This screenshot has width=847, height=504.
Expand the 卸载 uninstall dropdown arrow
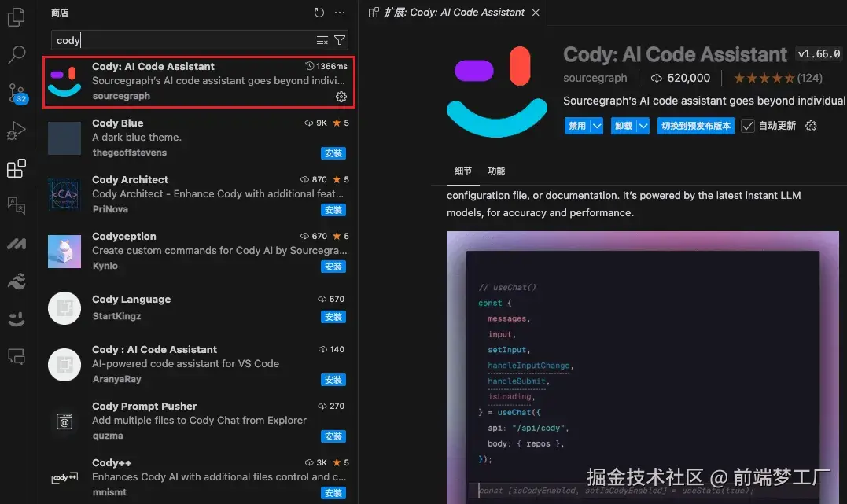click(x=643, y=126)
